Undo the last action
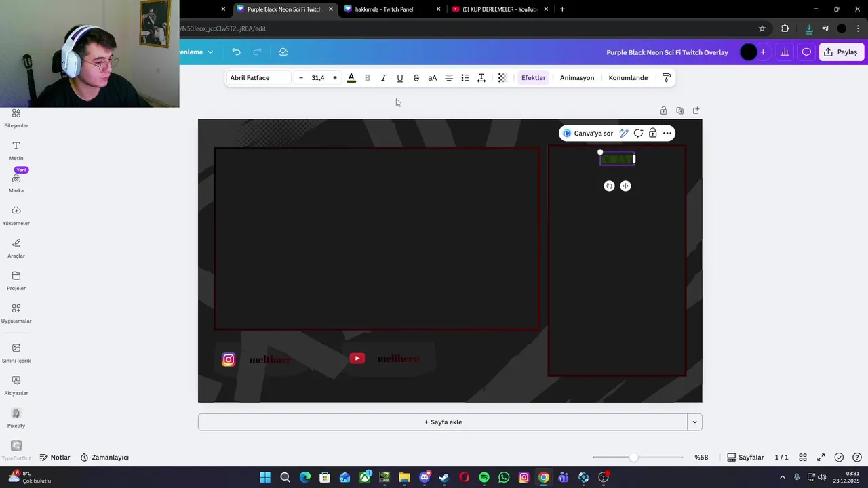The height and width of the screenshot is (488, 868). click(236, 52)
